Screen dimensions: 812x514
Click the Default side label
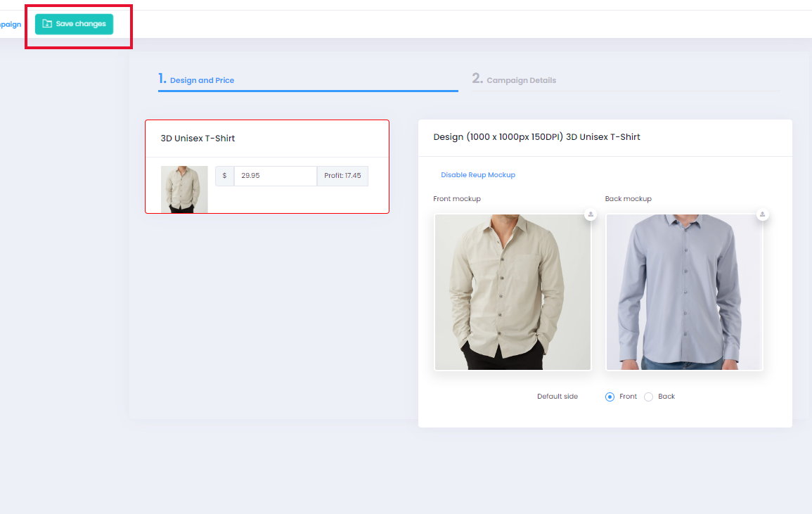pos(558,397)
